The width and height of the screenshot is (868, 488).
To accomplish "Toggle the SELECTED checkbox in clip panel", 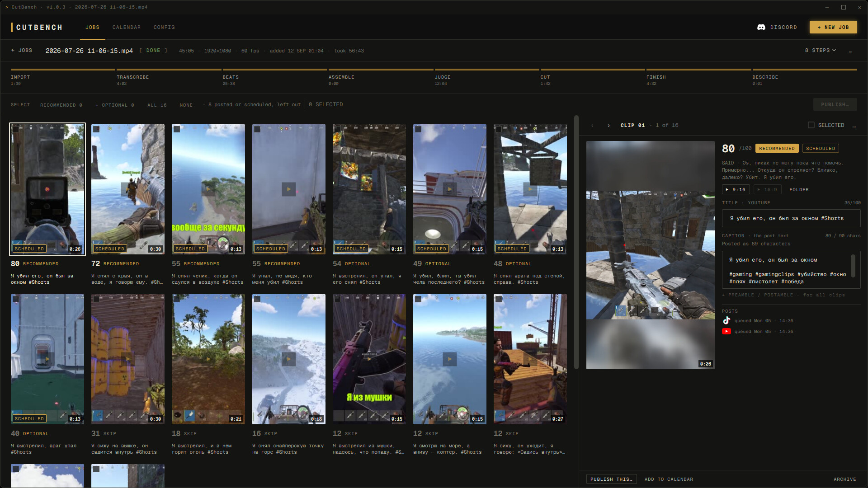I will [811, 125].
